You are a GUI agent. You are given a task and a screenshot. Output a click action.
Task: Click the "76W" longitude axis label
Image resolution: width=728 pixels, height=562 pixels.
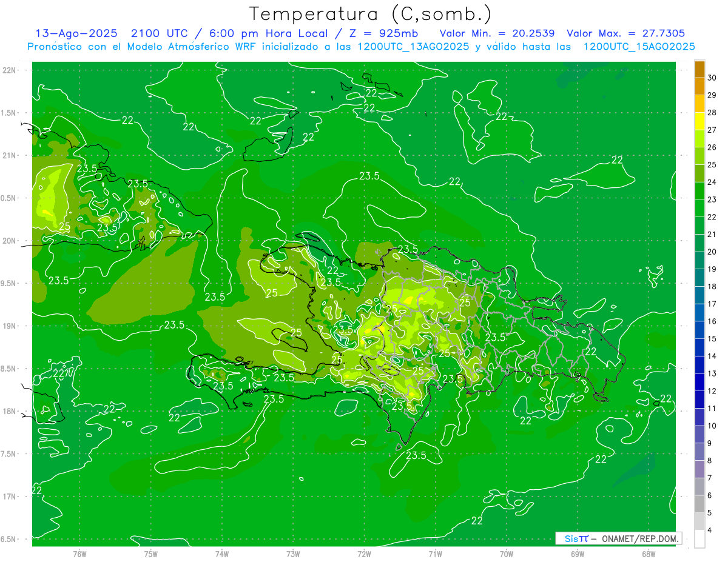[79, 554]
